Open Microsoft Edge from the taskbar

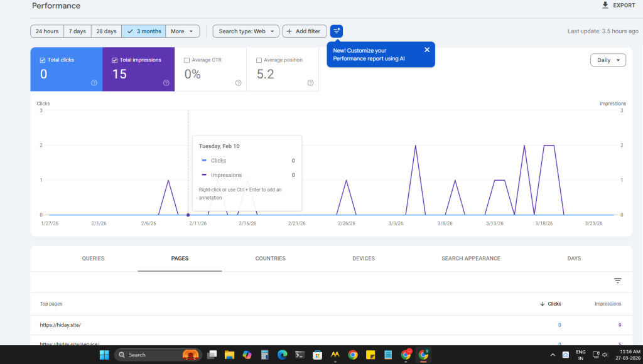point(282,355)
